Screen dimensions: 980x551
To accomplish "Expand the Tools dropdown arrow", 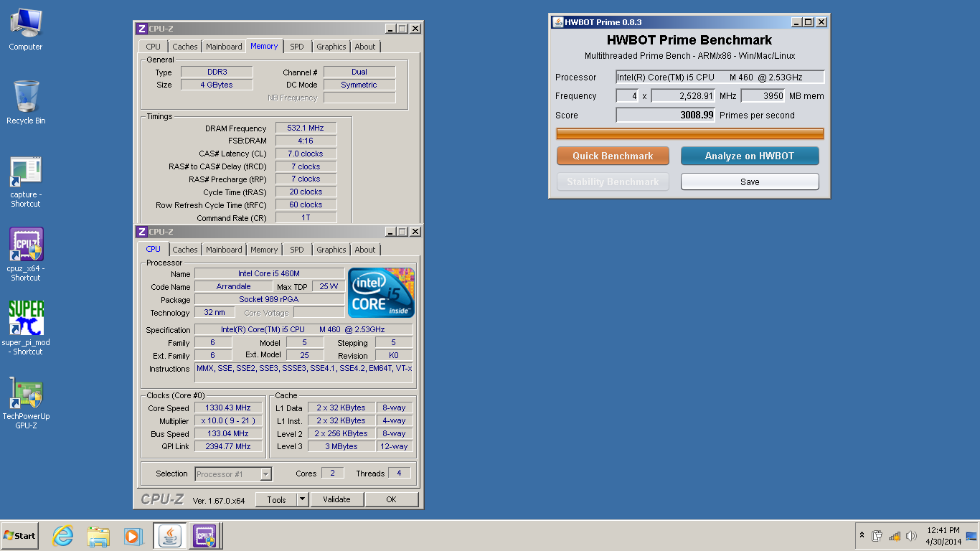I will pyautogui.click(x=302, y=499).
